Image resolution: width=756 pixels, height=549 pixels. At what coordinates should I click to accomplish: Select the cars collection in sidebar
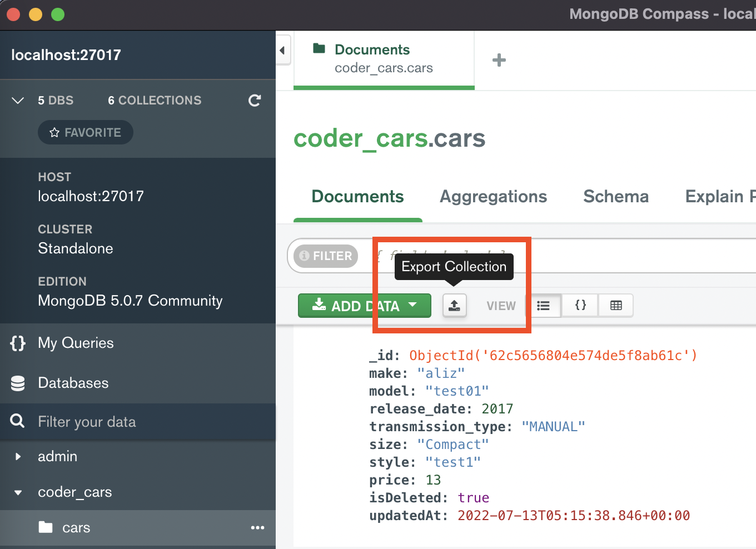[76, 528]
